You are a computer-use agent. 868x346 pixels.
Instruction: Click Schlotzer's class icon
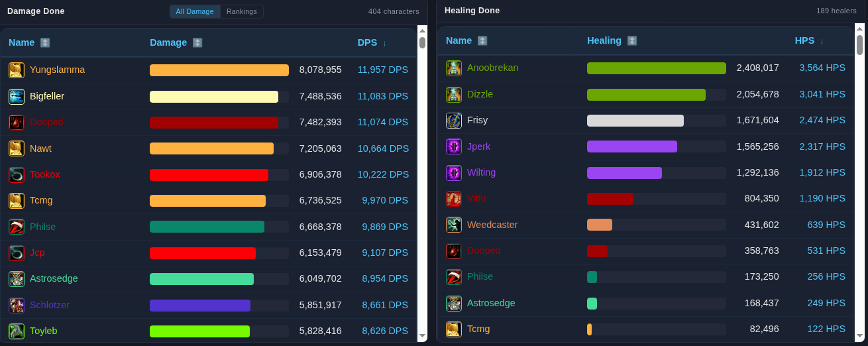[17, 305]
